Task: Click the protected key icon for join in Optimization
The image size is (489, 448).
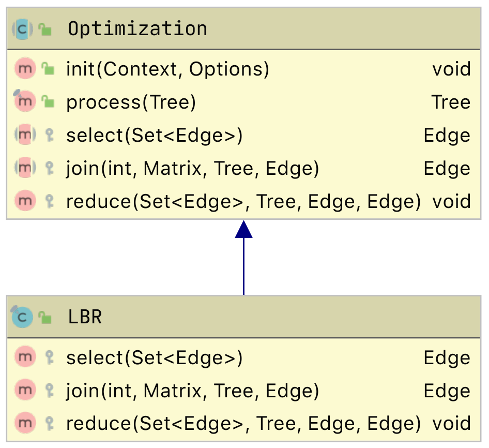Action: 50,168
